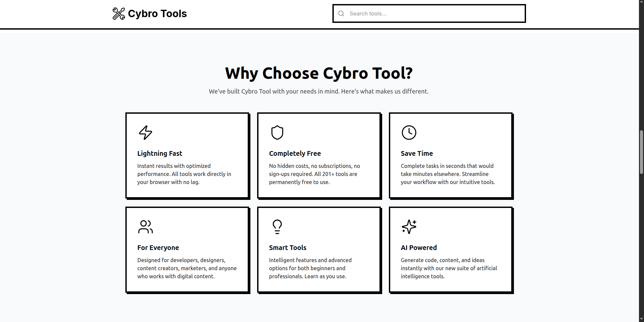The image size is (644, 322).
Task: Click the lightning bolt icon on Lightning Fast card
Action: click(x=146, y=132)
